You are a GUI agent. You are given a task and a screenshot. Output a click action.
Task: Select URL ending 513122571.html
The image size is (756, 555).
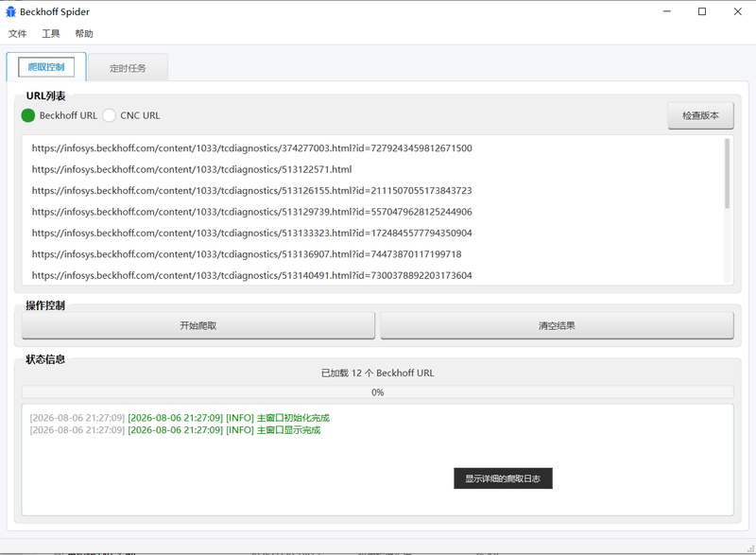192,169
